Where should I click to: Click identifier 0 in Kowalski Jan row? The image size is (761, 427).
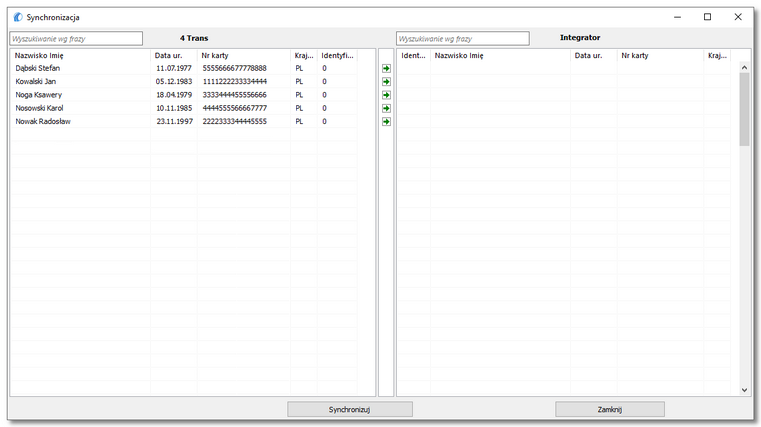[x=324, y=82]
